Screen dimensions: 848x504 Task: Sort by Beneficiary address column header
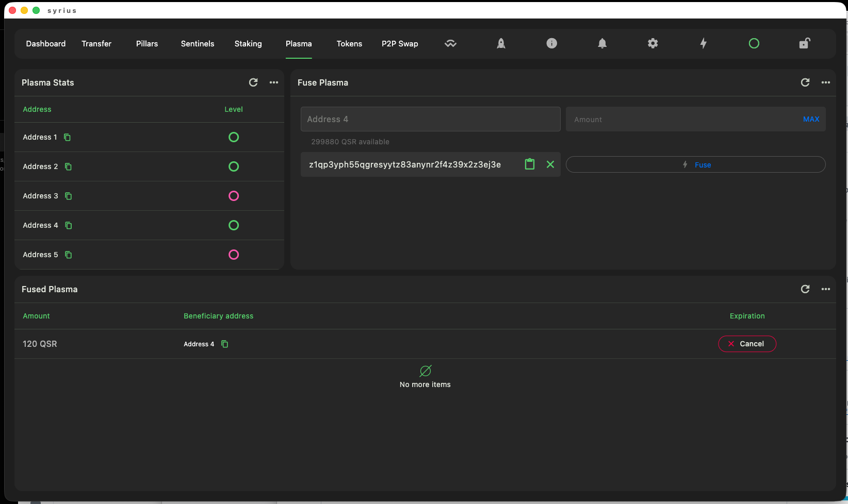219,316
